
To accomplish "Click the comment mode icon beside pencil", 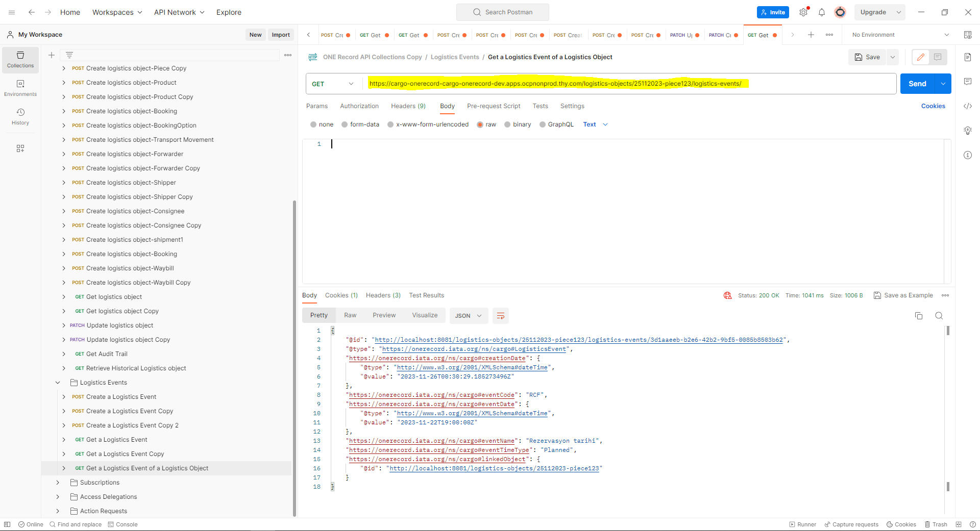I will click(938, 57).
